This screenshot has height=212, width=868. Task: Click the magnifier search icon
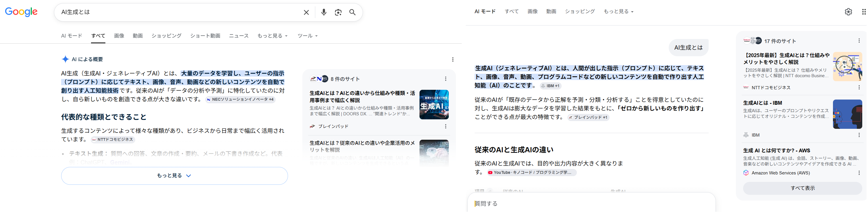[353, 12]
